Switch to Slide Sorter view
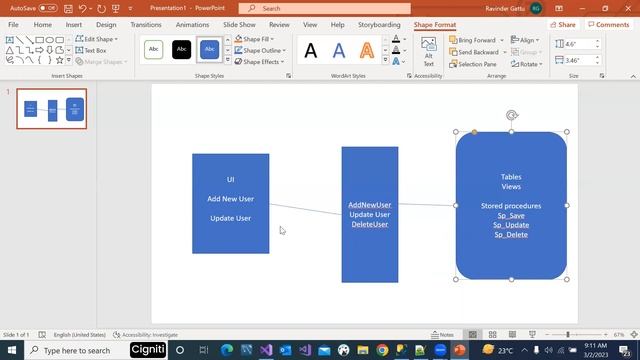The image size is (640, 360). click(x=493, y=335)
